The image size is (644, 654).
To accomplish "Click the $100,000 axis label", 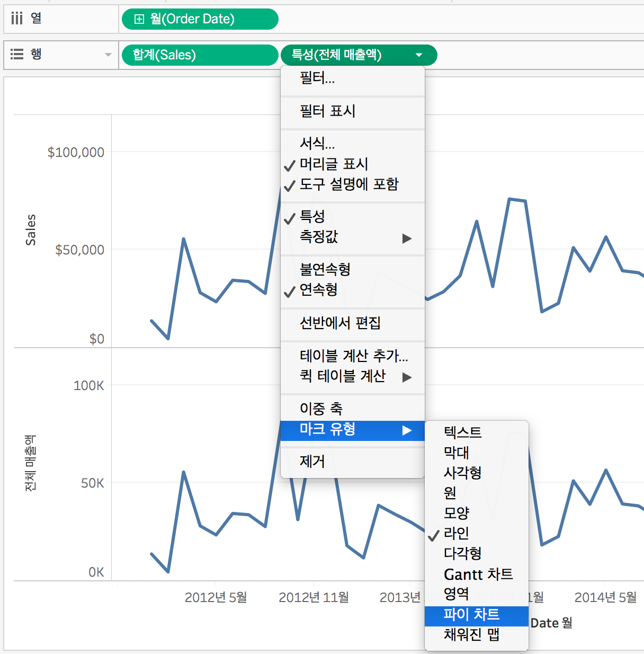I will point(76,153).
